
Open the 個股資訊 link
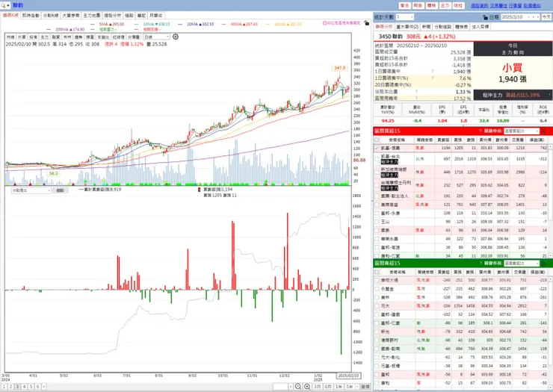coord(480,6)
